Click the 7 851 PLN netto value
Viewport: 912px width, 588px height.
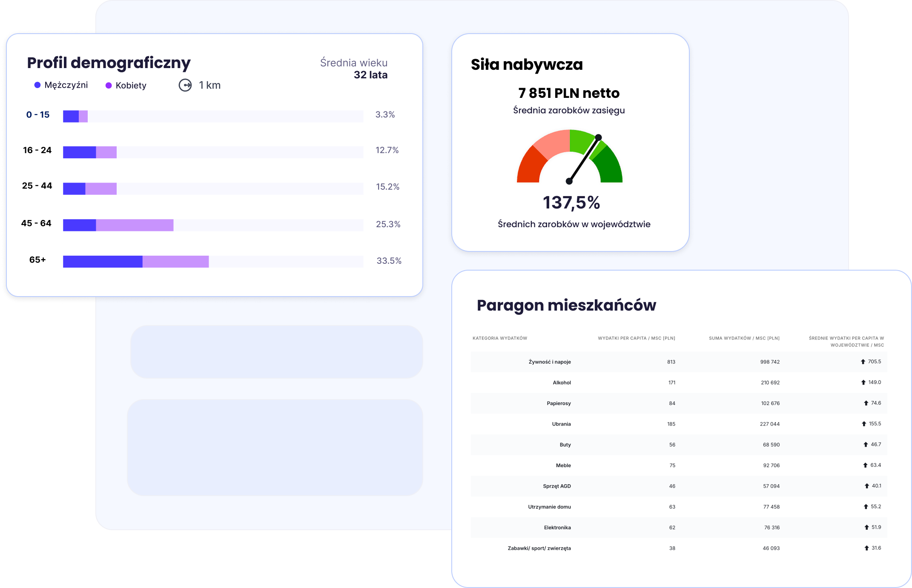pos(568,93)
